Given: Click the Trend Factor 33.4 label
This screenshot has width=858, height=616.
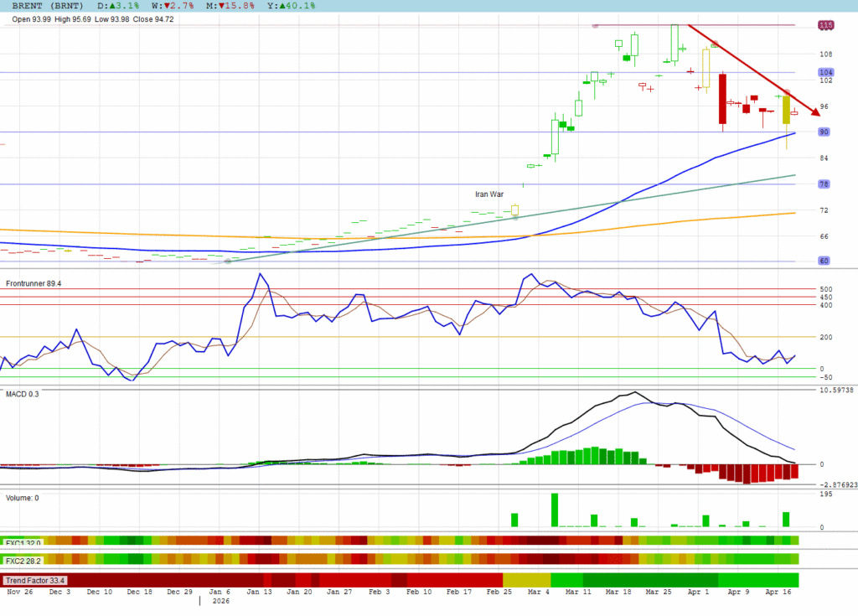Looking at the screenshot, I should (34, 580).
